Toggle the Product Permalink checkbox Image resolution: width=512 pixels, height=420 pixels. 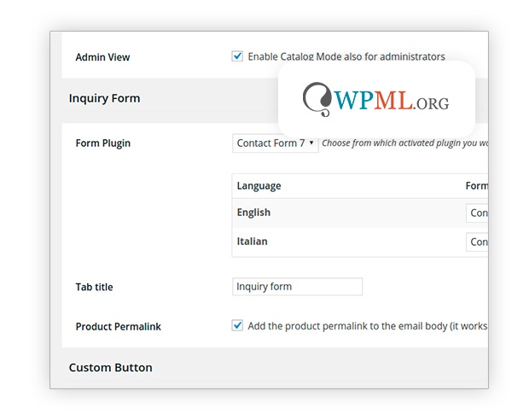pos(237,325)
